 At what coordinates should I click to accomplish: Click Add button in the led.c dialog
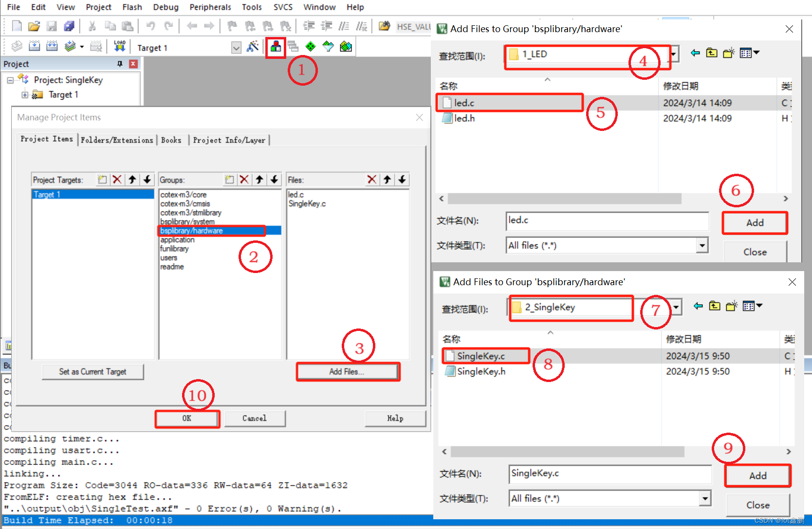click(755, 223)
